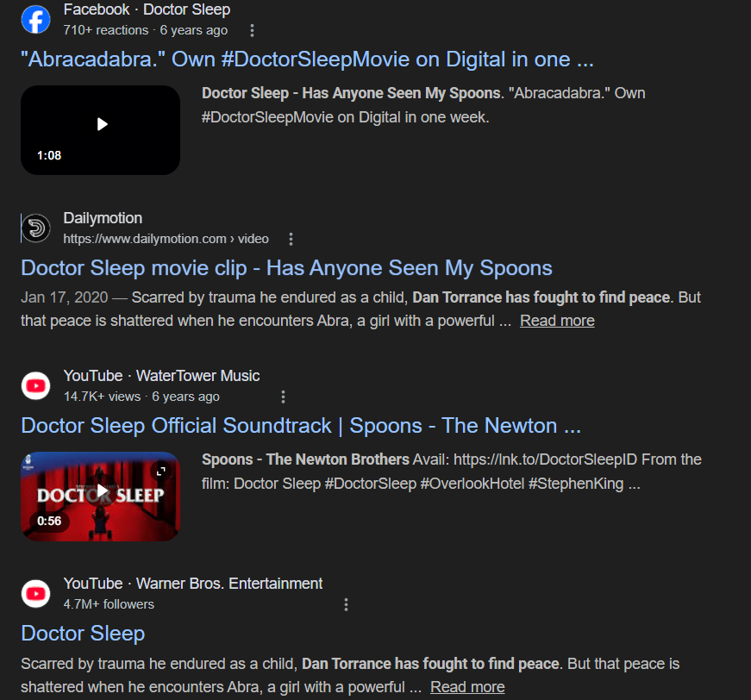The height and width of the screenshot is (700, 751).
Task: Click the "Facebook · Doctor Sleep" source name
Action: [147, 10]
